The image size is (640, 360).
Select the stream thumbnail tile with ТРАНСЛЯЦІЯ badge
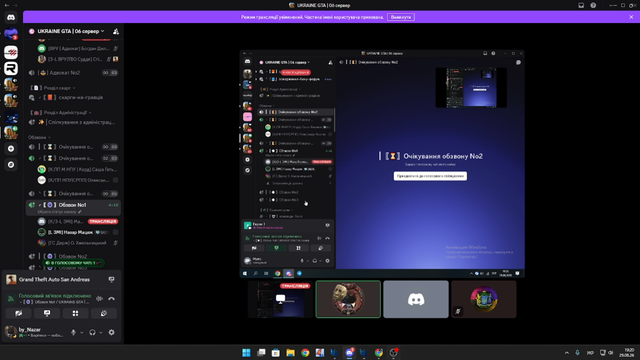point(280,299)
